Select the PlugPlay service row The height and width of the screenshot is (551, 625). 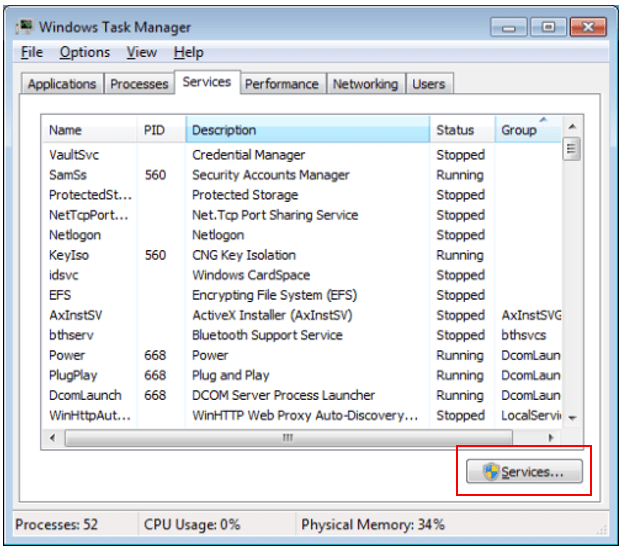[x=302, y=375]
